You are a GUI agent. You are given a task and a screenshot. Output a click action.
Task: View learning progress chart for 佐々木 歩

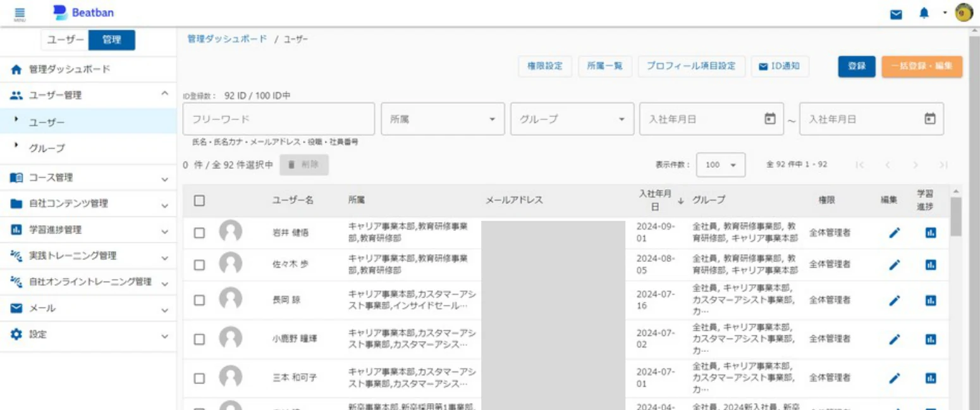click(930, 265)
